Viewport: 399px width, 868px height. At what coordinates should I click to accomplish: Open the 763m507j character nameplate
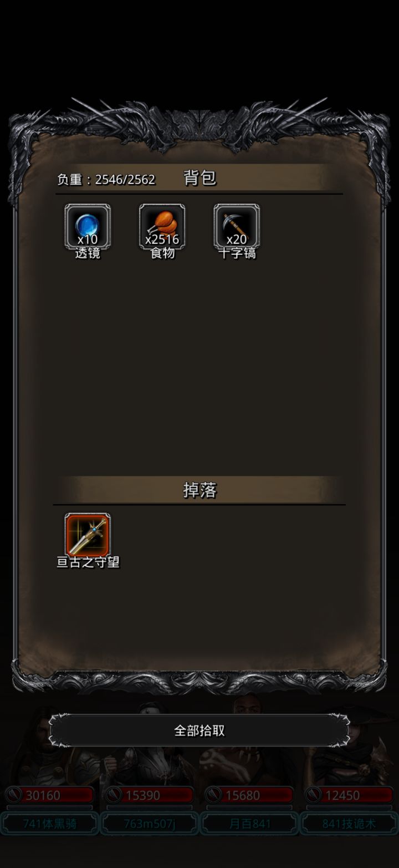150,824
